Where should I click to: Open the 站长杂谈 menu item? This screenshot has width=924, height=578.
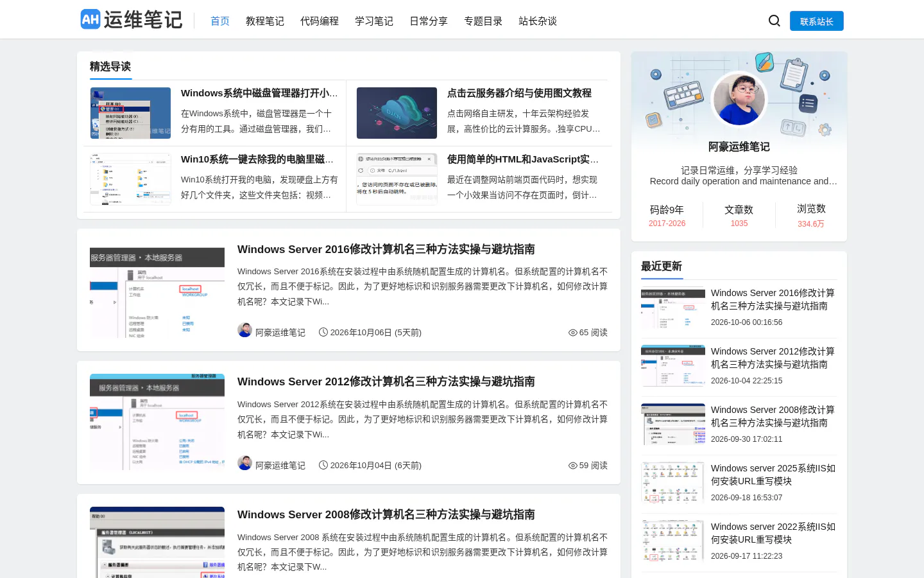pyautogui.click(x=538, y=21)
